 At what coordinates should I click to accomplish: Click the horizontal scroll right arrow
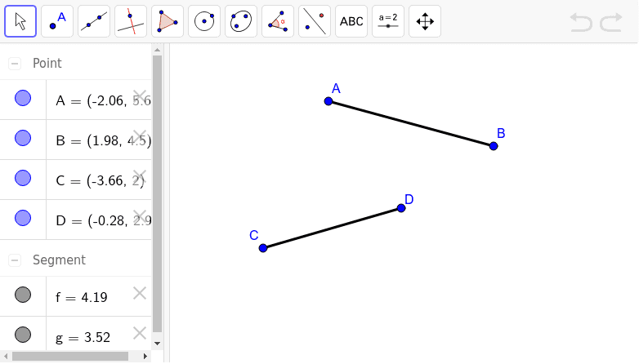[145, 357]
